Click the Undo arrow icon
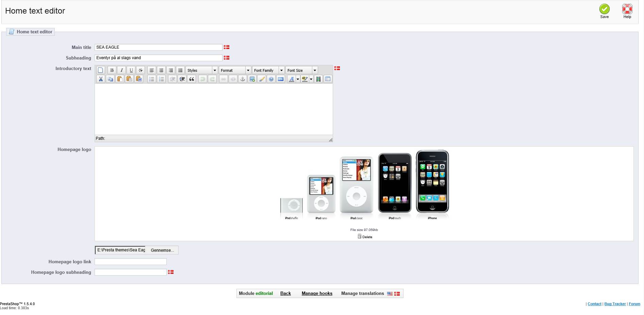 tap(203, 79)
